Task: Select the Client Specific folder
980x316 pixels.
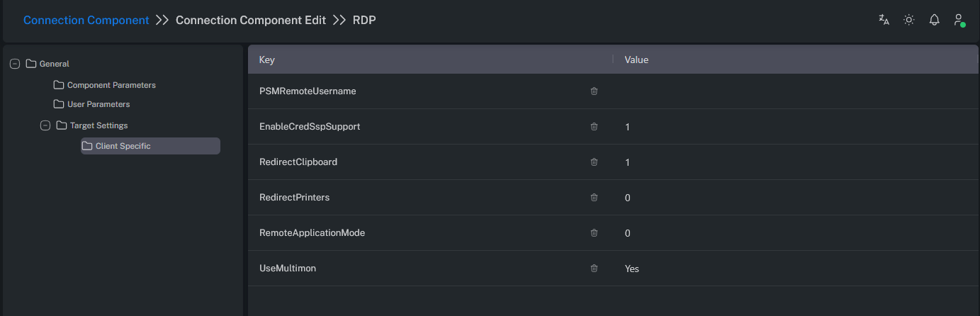Action: coord(123,146)
